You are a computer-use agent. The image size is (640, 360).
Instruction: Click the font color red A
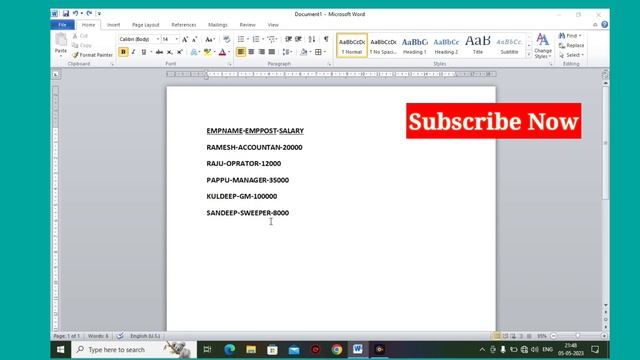pos(222,52)
